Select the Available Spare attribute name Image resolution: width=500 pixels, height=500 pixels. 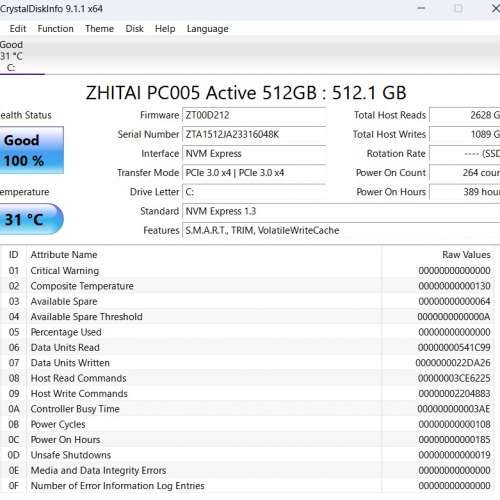(x=64, y=301)
